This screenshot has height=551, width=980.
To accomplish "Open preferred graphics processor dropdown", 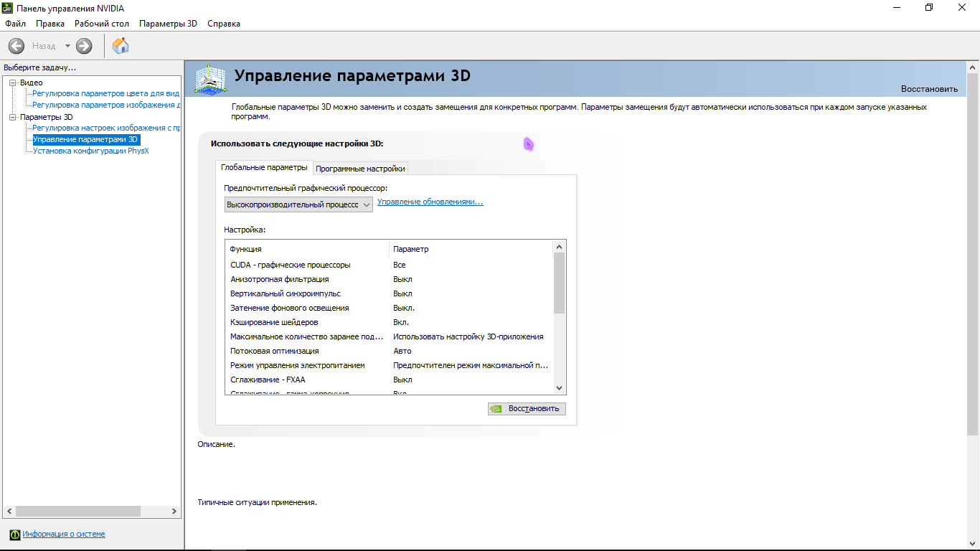I will (x=298, y=204).
